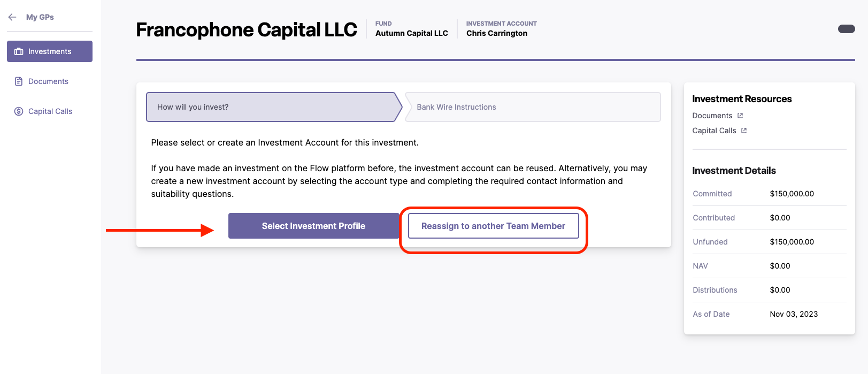Open external link icon next to Documents

click(x=740, y=116)
